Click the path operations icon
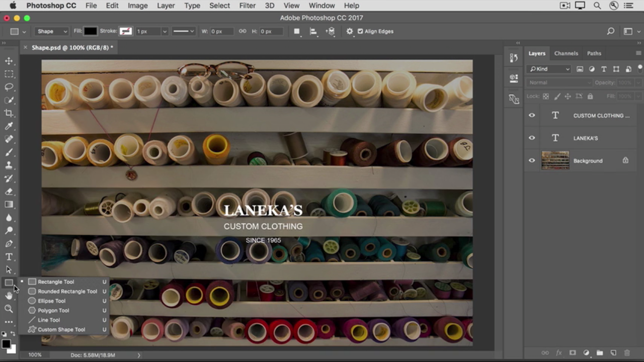 pyautogui.click(x=297, y=31)
